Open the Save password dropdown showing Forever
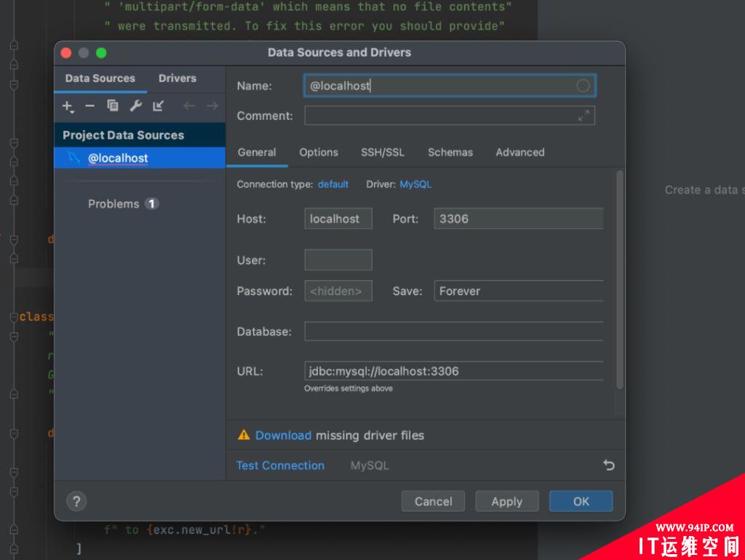 tap(518, 291)
